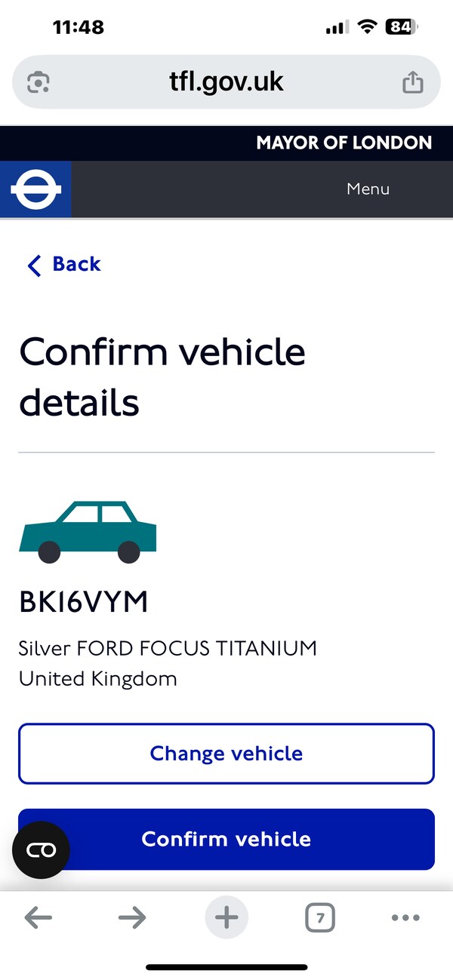Viewport: 453px width, 980px height.
Task: Open the MAYOR OF LONDON link
Action: (344, 143)
